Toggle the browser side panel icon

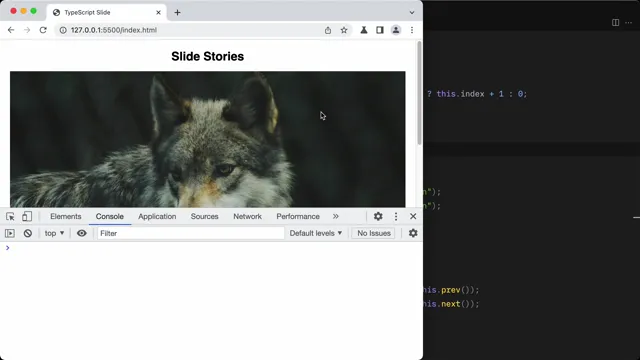point(380,30)
